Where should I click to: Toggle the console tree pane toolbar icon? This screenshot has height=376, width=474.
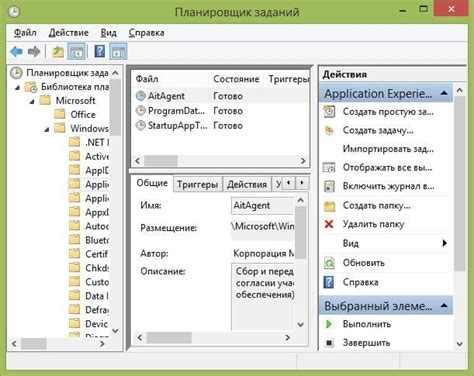click(76, 52)
